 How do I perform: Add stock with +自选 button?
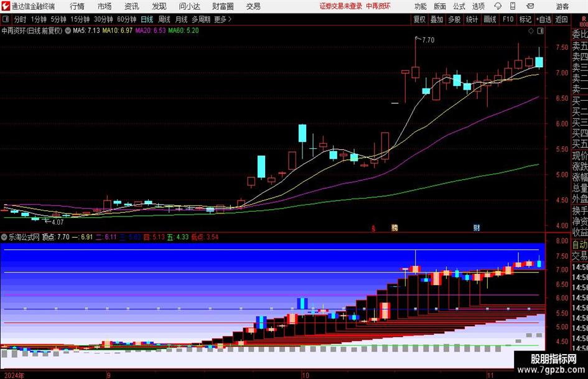point(544,19)
